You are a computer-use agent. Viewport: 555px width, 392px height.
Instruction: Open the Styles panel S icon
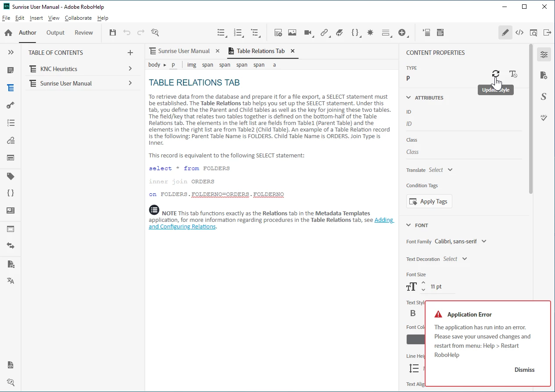pyautogui.click(x=544, y=96)
